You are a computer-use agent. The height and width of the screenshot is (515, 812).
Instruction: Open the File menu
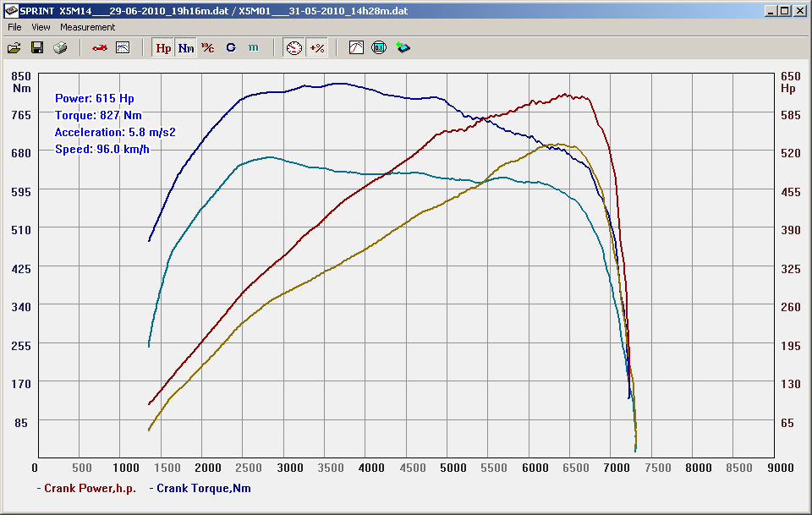(14, 27)
